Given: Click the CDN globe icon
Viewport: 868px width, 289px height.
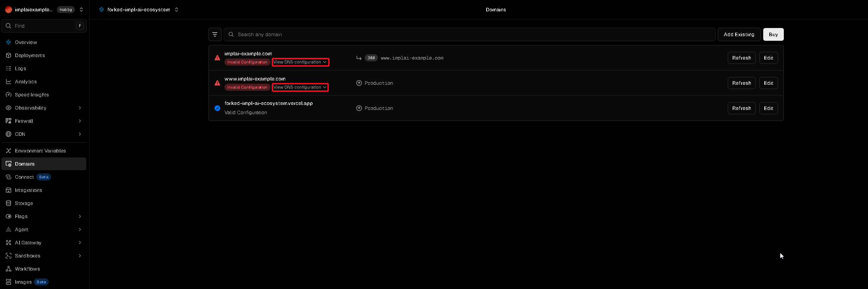Looking at the screenshot, I should 9,134.
